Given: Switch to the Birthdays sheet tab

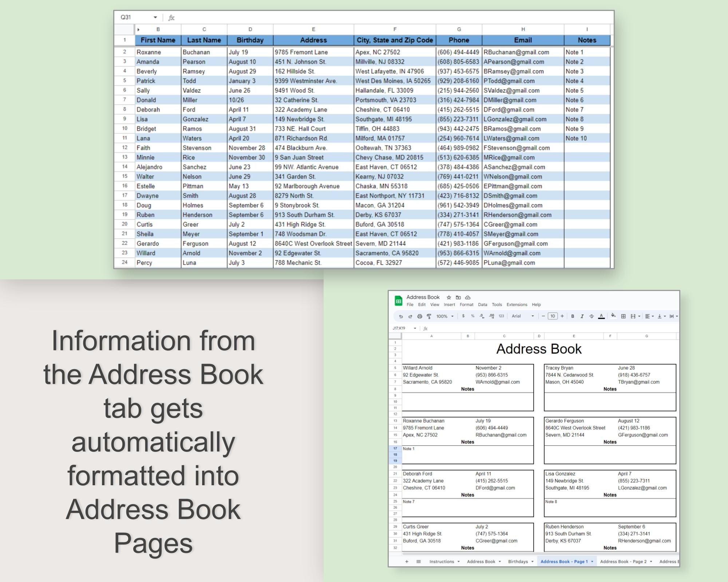Looking at the screenshot, I should 517,561.
